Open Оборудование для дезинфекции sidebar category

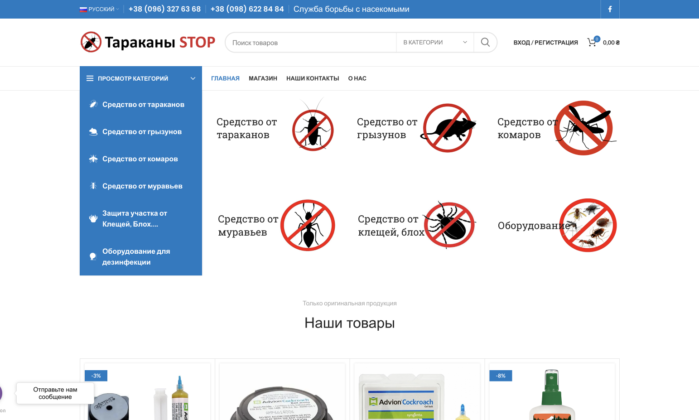pyautogui.click(x=136, y=256)
